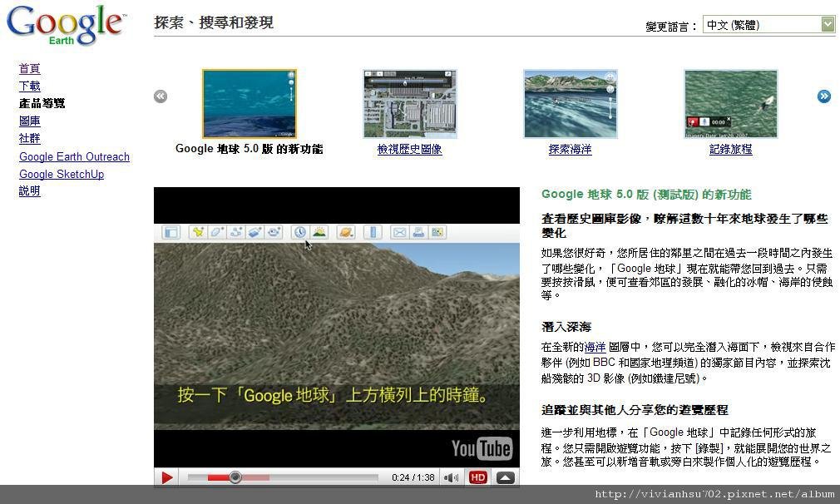Click the YouTube logo on the video

coord(482,448)
